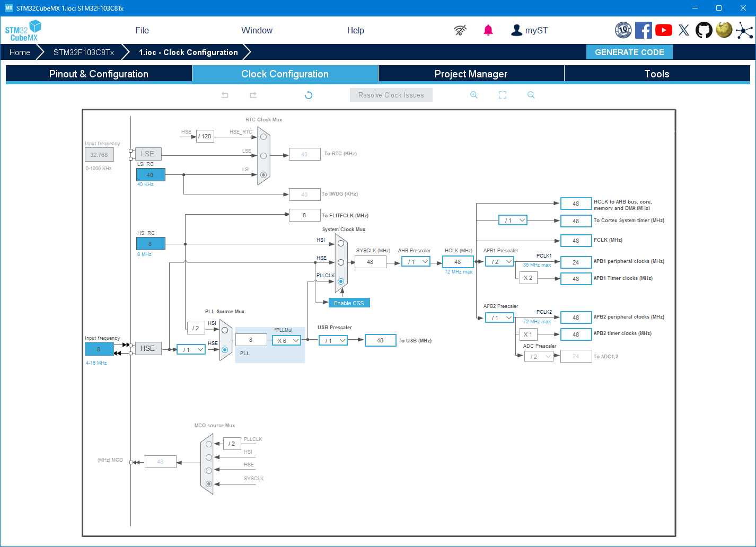Open the File menu
The image size is (756, 547).
tap(142, 30)
